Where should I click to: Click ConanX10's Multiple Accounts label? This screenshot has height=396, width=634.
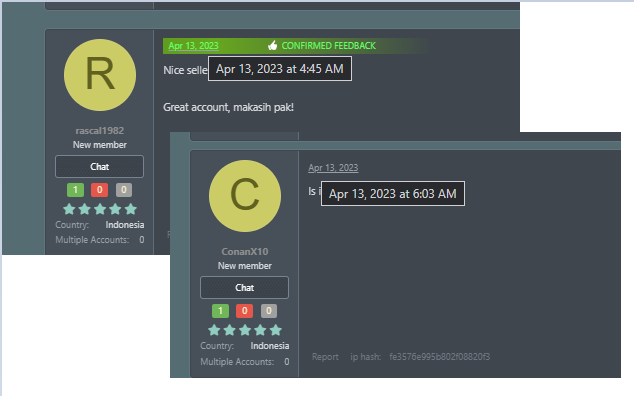point(237,362)
